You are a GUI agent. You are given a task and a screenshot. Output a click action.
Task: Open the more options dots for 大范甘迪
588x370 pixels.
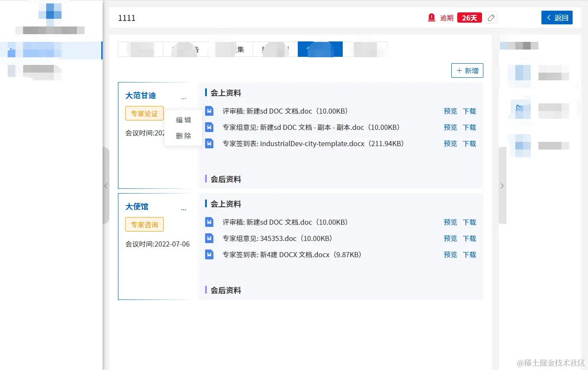click(x=183, y=98)
